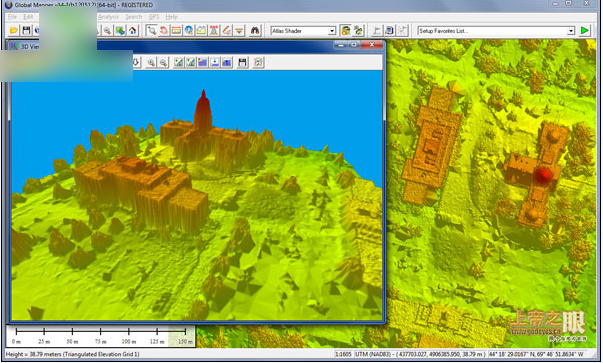Viewport: 603px width, 363px height.
Task: Save the 3D view image
Action: pos(242,62)
